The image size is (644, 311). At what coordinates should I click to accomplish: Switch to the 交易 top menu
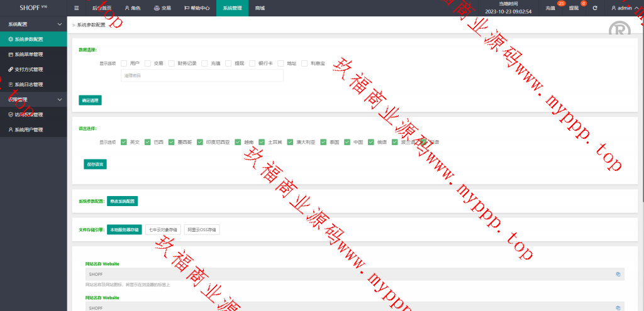(x=162, y=8)
